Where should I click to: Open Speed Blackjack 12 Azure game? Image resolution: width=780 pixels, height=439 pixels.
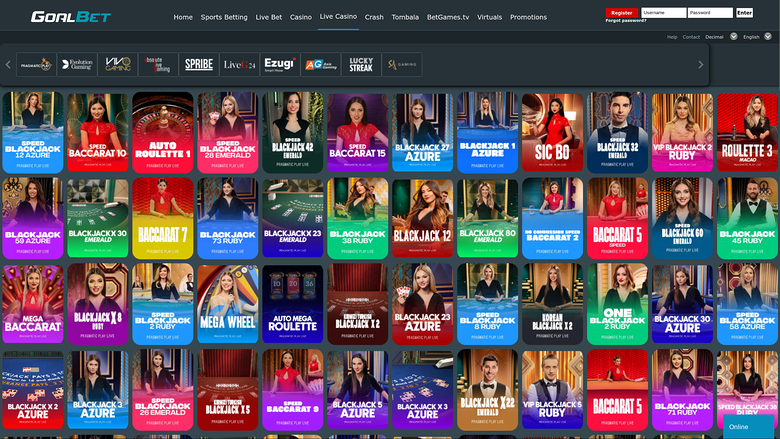click(x=33, y=132)
